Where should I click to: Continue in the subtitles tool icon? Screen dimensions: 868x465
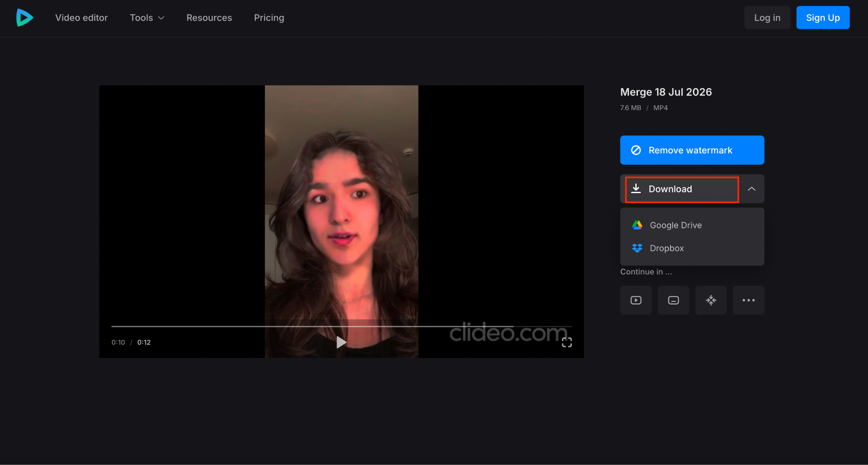(x=673, y=300)
